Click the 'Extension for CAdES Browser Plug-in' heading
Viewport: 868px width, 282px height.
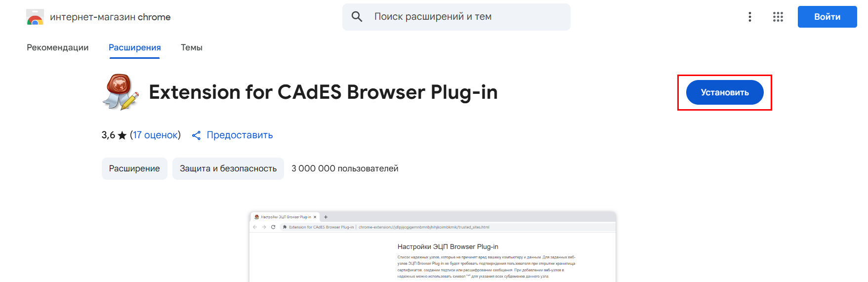323,92
